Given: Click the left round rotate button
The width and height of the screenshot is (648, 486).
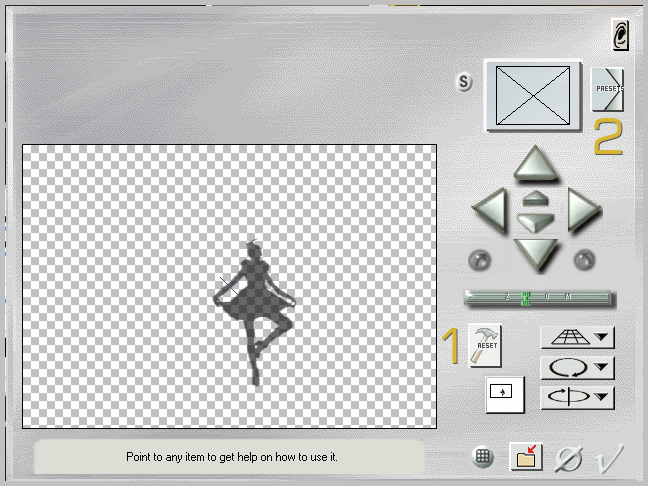Looking at the screenshot, I should [x=479, y=260].
